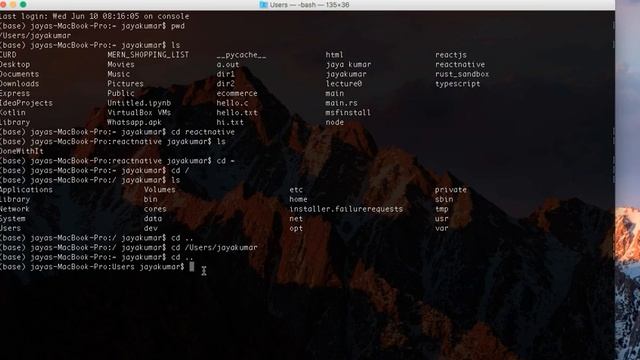This screenshot has width=640, height=360.
Task: Click the 'tmp' entry
Action: tap(441, 209)
